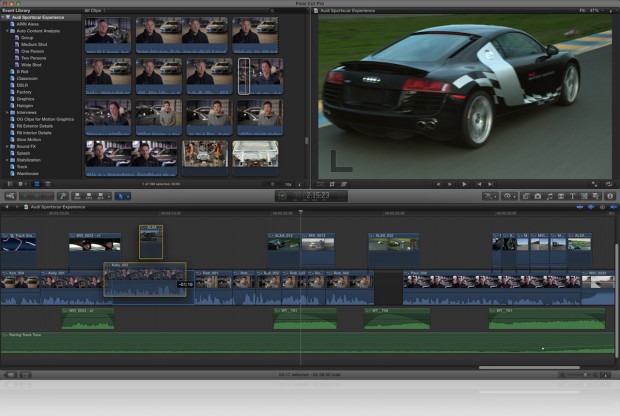
Task: Expand the Sound FX folder
Action: point(7,146)
